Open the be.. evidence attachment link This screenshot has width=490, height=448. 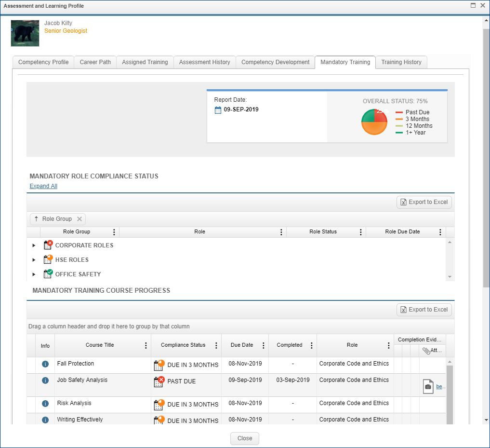[x=440, y=387]
